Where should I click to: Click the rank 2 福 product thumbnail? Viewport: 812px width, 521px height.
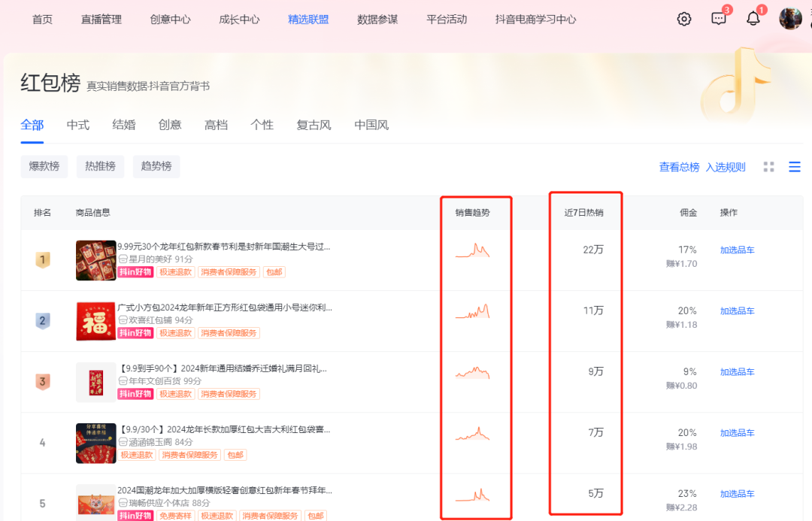coord(95,320)
